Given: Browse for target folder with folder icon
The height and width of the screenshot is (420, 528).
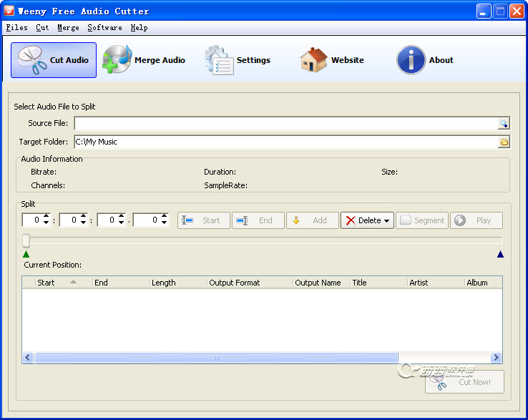Looking at the screenshot, I should (x=504, y=142).
